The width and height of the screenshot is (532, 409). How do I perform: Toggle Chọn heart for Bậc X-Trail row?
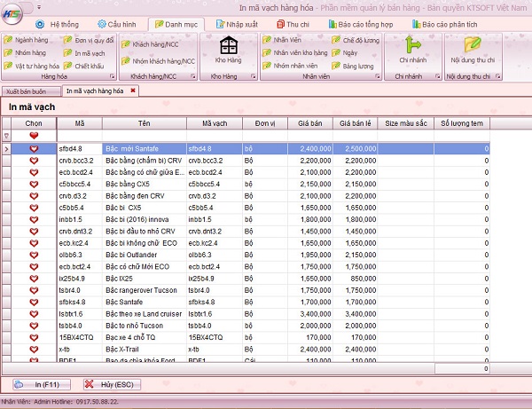34,350
